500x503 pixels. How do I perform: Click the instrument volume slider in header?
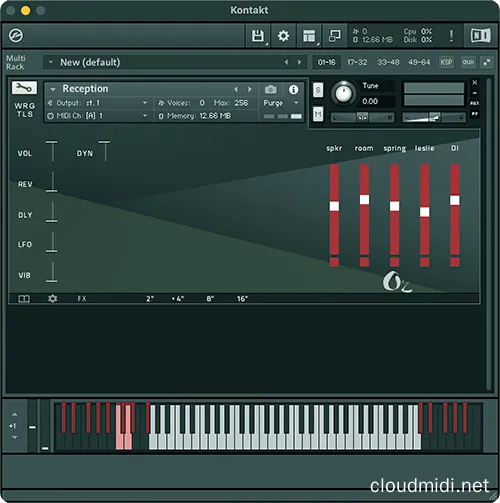(x=434, y=117)
